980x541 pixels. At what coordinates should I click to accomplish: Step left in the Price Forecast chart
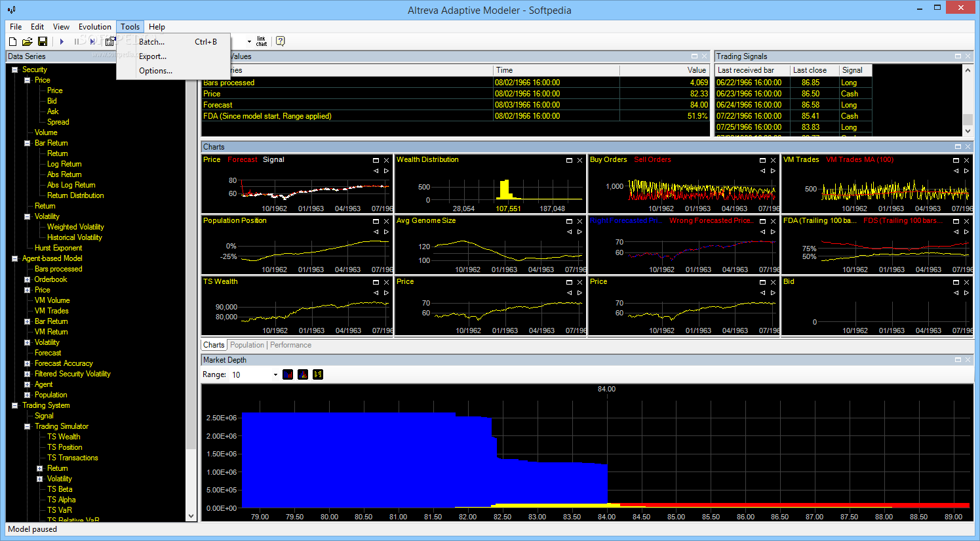pos(376,170)
